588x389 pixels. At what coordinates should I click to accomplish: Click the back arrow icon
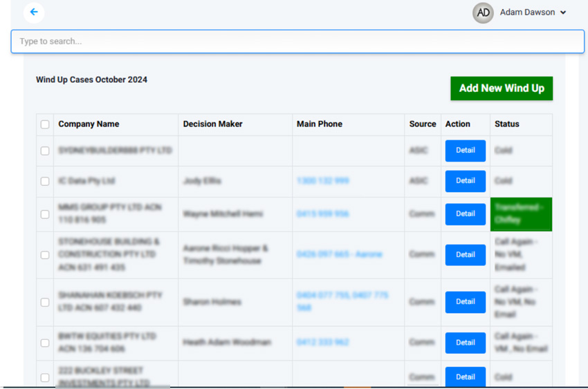pos(33,12)
